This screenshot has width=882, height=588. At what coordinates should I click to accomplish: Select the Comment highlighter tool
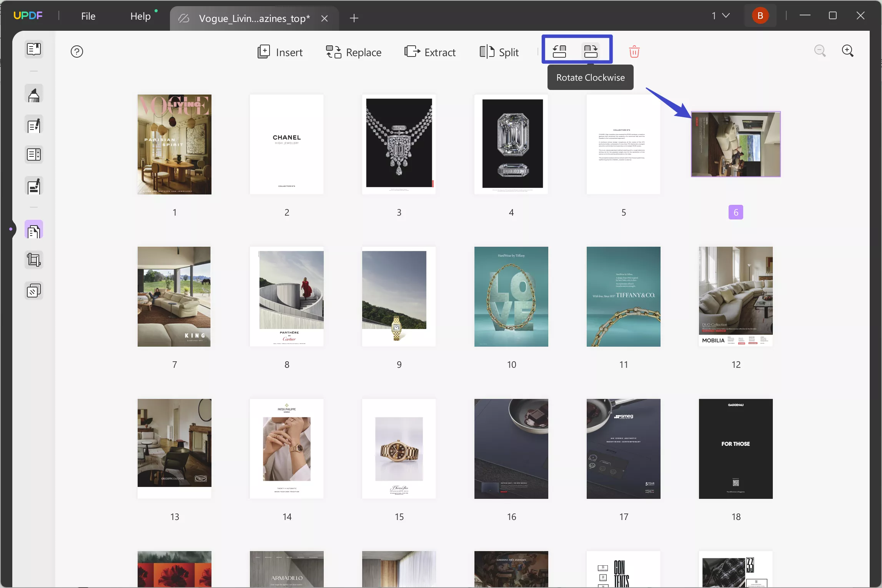point(34,94)
